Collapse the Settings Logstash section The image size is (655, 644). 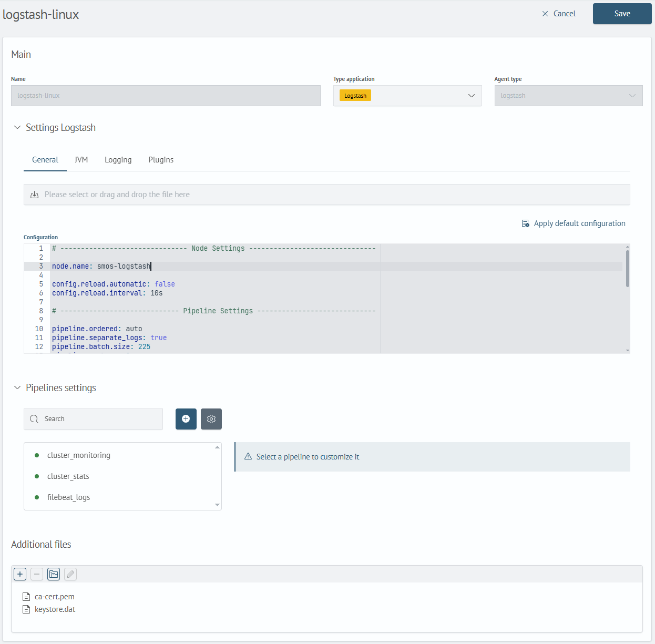click(17, 127)
